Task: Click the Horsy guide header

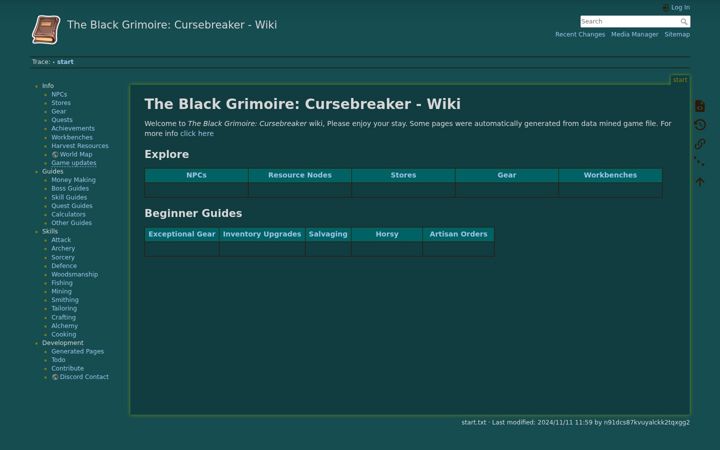Action: click(x=387, y=234)
